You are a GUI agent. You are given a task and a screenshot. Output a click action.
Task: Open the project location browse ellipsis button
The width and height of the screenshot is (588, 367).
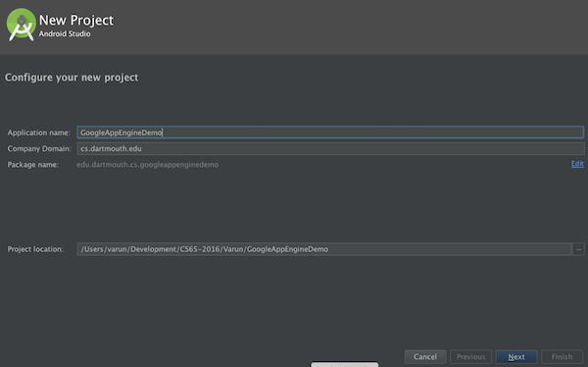pyautogui.click(x=578, y=249)
